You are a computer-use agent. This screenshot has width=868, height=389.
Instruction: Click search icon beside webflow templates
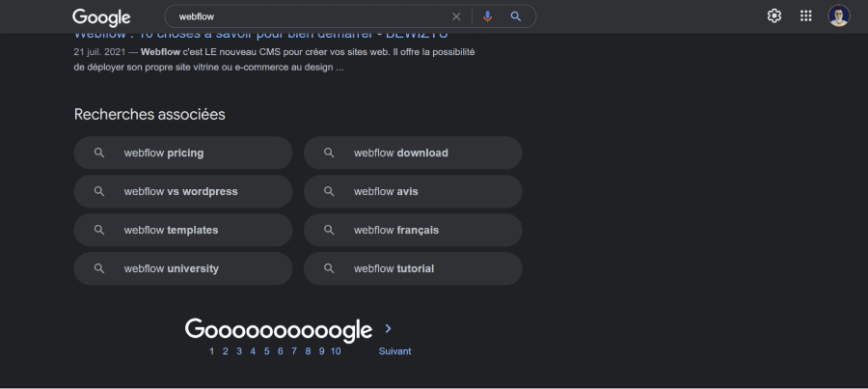point(99,230)
